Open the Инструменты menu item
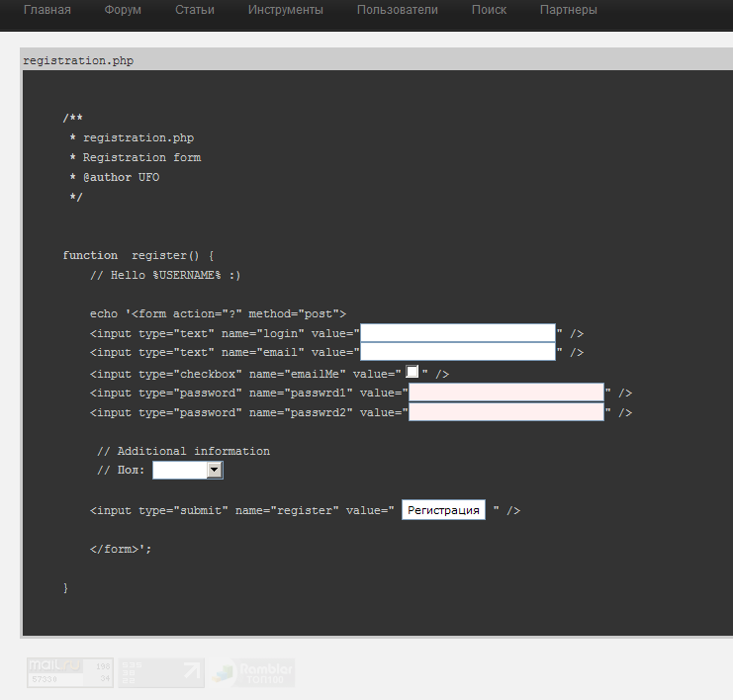The image size is (733, 700). (286, 10)
